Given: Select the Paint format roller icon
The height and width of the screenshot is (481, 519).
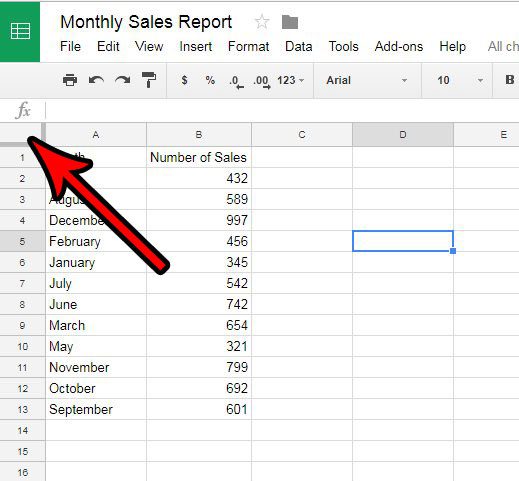Looking at the screenshot, I should tap(149, 80).
